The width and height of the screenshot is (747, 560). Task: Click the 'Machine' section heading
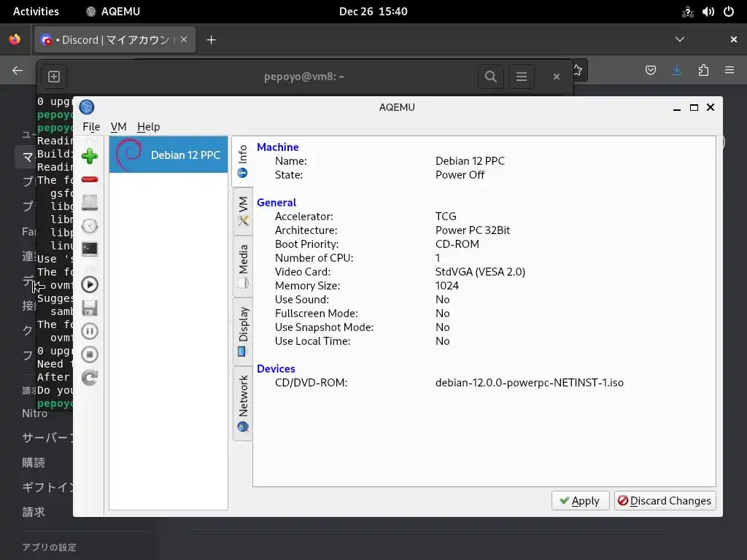278,147
